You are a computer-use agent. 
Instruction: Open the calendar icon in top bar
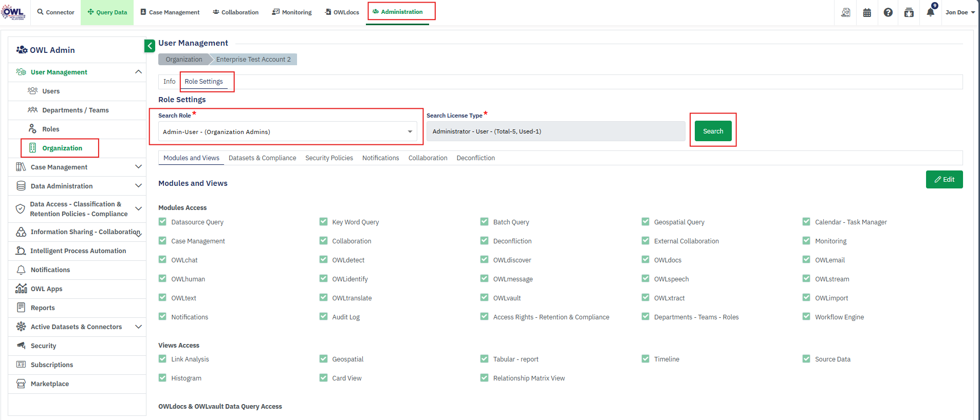pos(867,12)
